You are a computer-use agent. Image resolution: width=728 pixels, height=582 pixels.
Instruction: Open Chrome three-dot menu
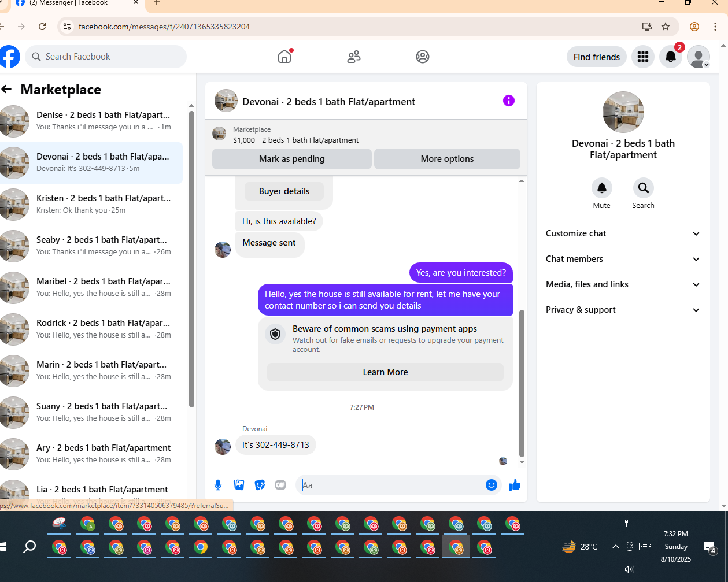(715, 27)
